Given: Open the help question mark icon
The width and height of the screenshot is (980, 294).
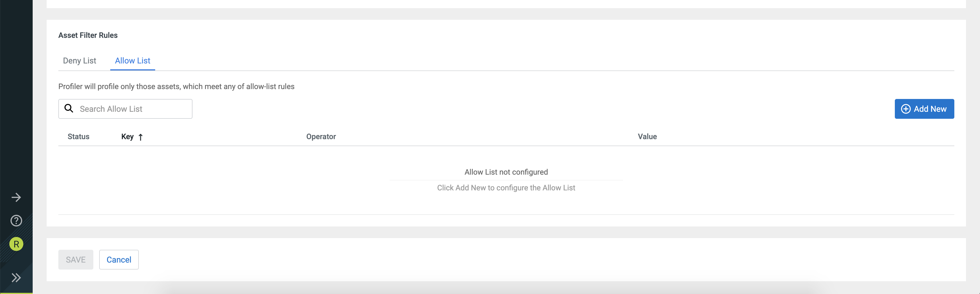Looking at the screenshot, I should click(16, 221).
